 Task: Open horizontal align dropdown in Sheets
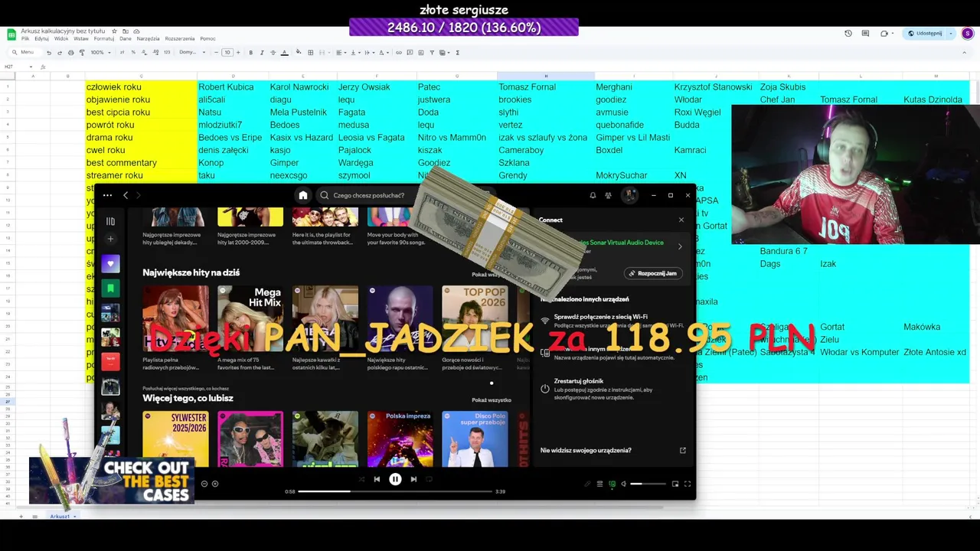(341, 53)
